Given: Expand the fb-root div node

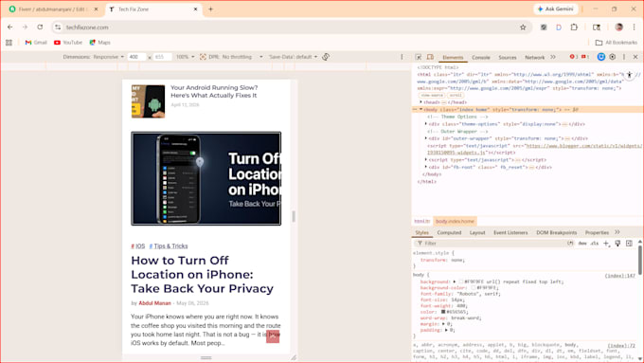Looking at the screenshot, I should tap(426, 167).
